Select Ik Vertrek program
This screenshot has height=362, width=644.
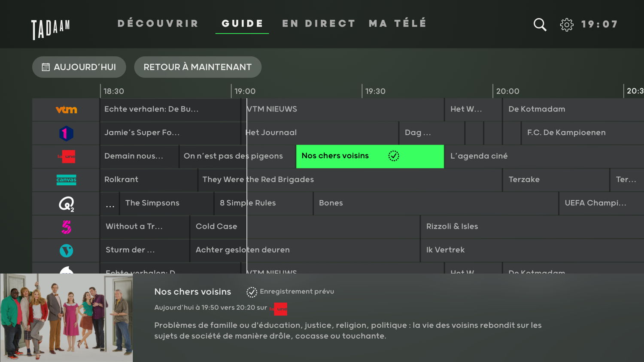click(532, 250)
